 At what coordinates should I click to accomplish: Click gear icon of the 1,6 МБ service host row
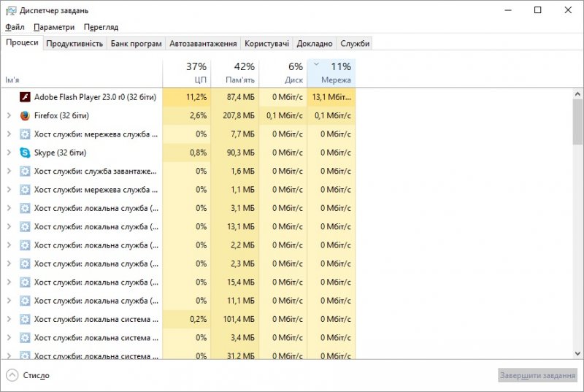point(25,172)
